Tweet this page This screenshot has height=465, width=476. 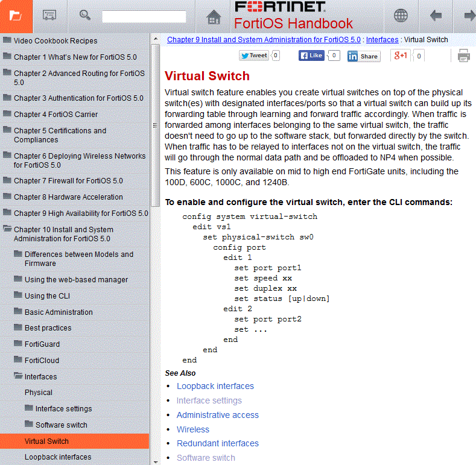[x=254, y=55]
